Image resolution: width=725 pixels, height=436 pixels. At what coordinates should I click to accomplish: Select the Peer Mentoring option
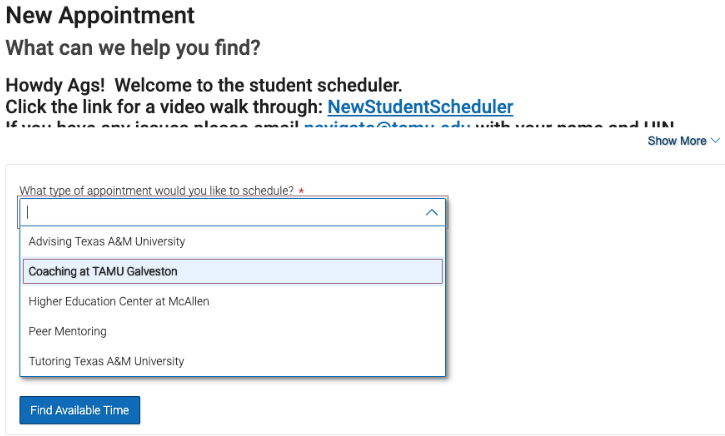click(67, 331)
